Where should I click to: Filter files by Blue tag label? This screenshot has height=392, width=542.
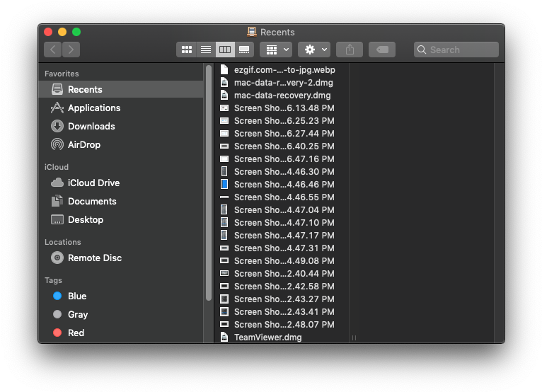pos(77,296)
